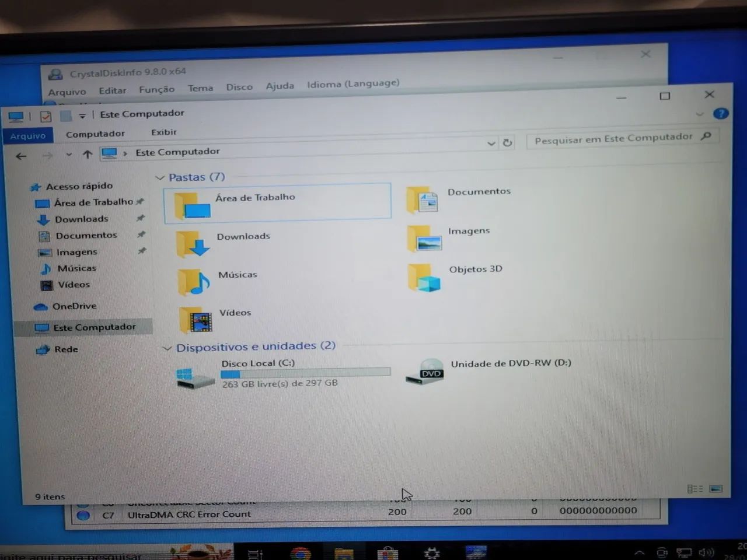
Task: Select Documentos in navigation pane
Action: pos(86,235)
